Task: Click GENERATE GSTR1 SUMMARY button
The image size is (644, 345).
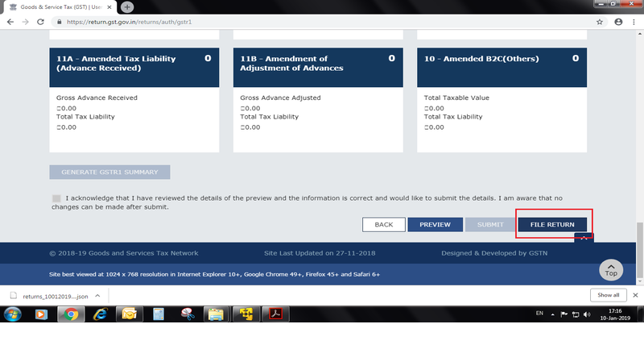Action: pyautogui.click(x=109, y=172)
